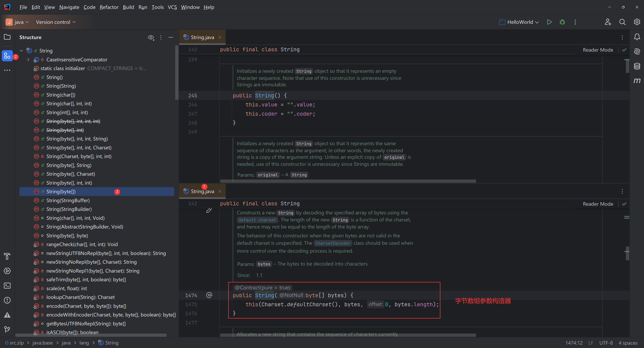
Task: Open the Terminal tool window
Action: point(7,285)
